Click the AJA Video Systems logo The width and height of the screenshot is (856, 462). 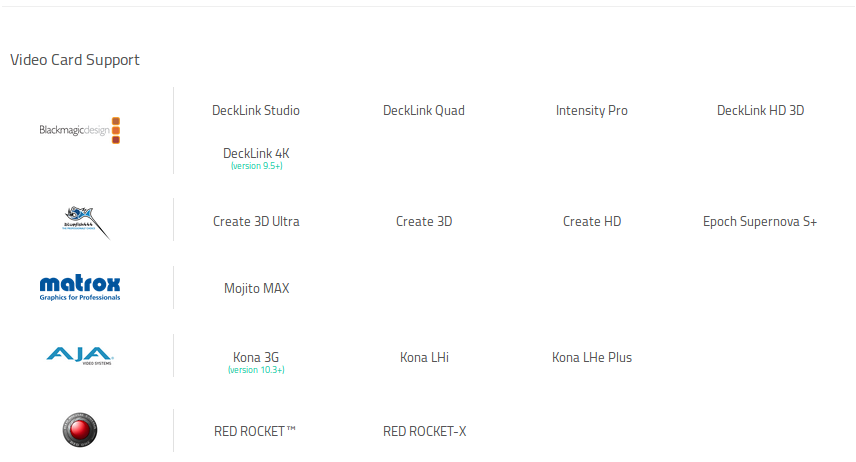click(80, 355)
